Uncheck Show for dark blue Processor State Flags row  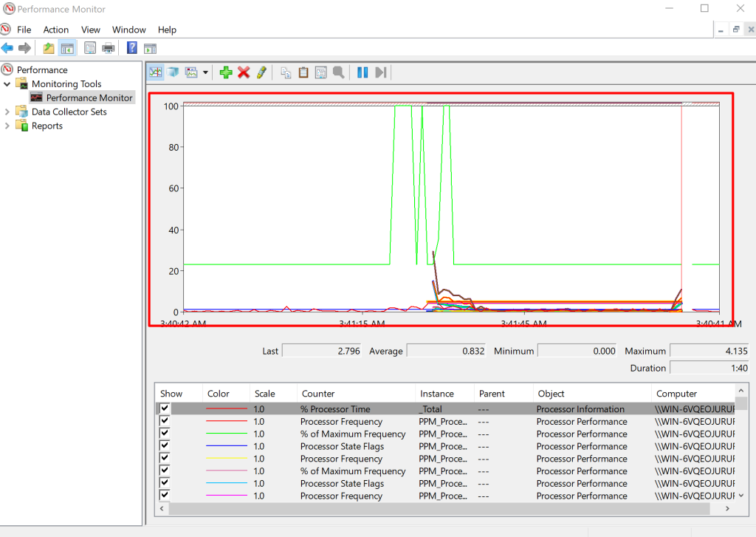[165, 445]
